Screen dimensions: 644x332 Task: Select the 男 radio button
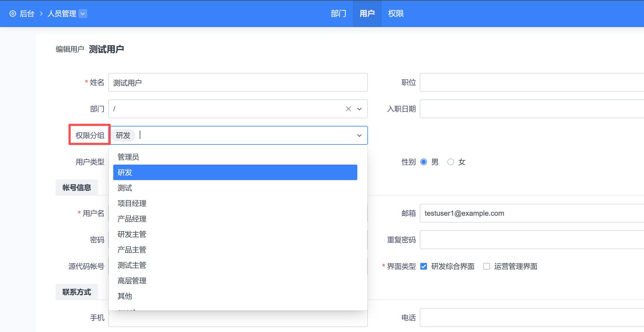pos(423,162)
